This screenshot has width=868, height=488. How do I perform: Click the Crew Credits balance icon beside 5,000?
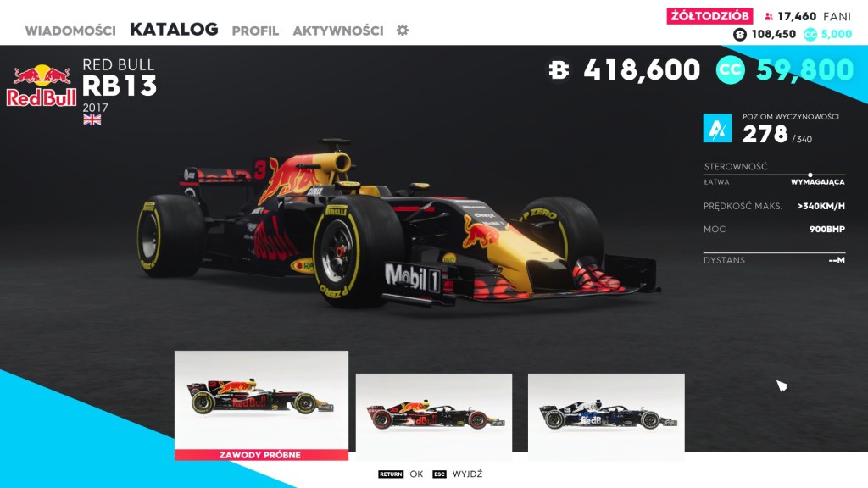(x=810, y=34)
